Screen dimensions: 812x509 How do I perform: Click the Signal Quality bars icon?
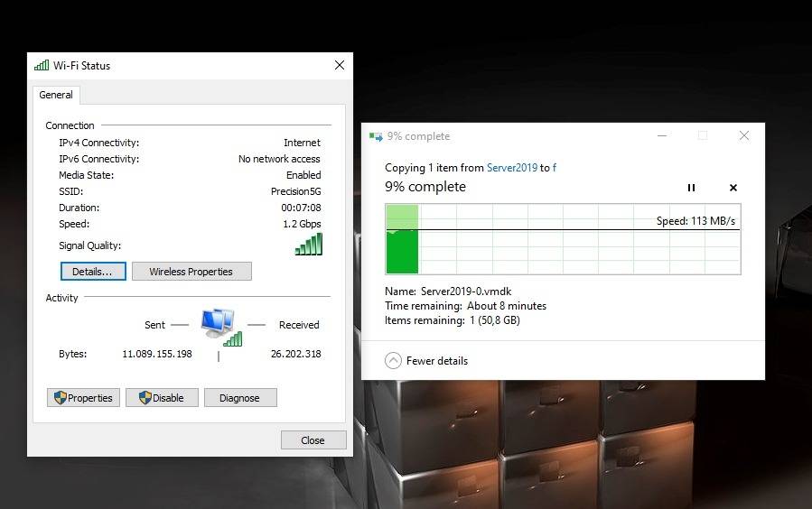click(309, 245)
